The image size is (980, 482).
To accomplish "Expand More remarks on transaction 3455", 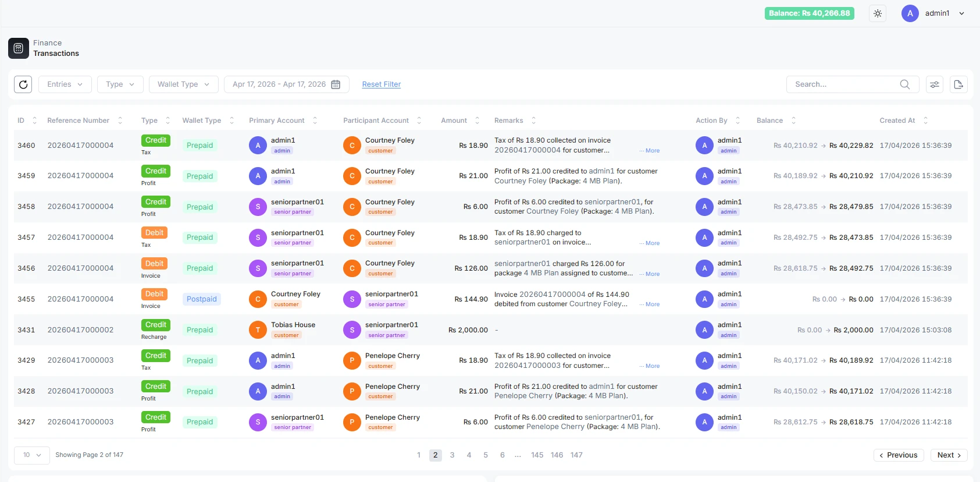I will [650, 304].
